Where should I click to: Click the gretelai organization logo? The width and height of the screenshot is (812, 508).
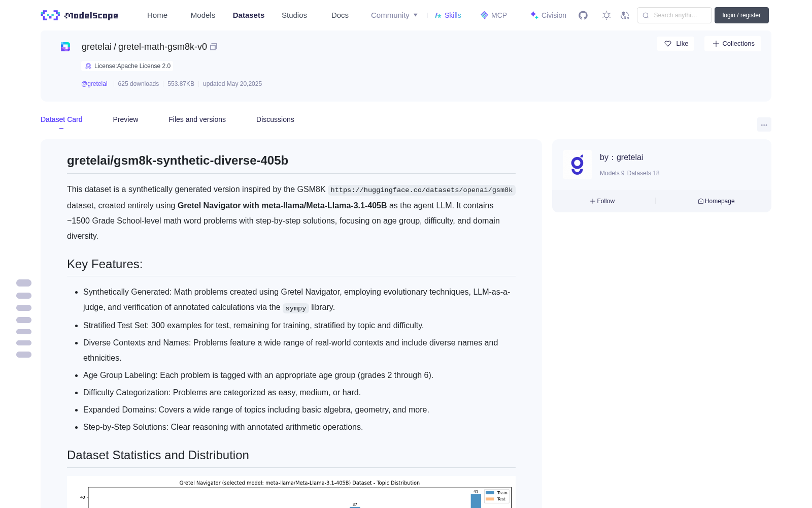[x=578, y=165]
